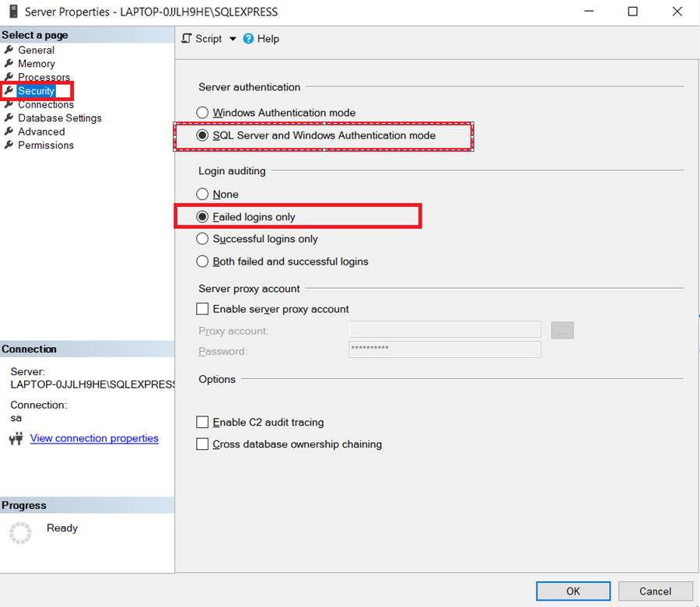
Task: Click the blue Help question-mark icon
Action: coord(248,39)
